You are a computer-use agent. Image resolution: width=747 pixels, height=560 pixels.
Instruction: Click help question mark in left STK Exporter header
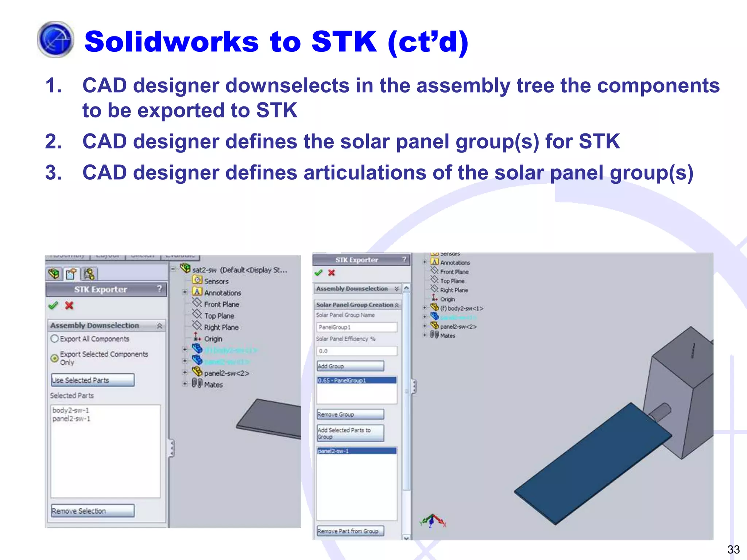[159, 289]
